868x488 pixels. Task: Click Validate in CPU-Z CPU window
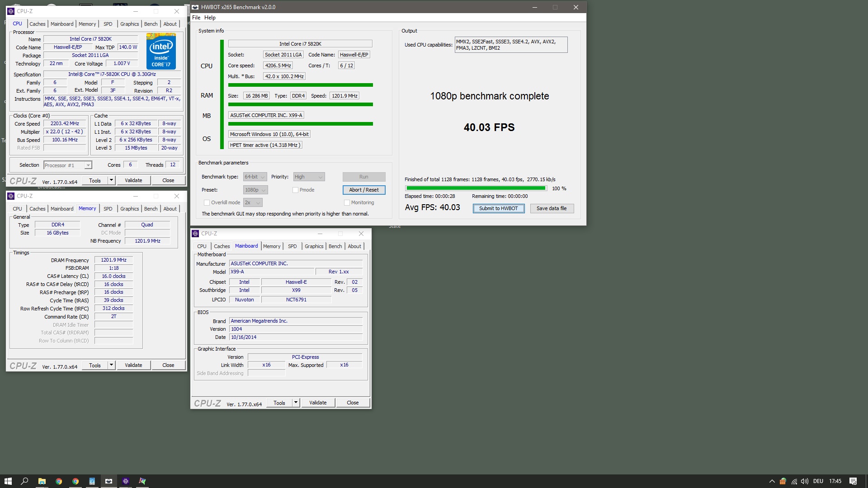tap(133, 180)
